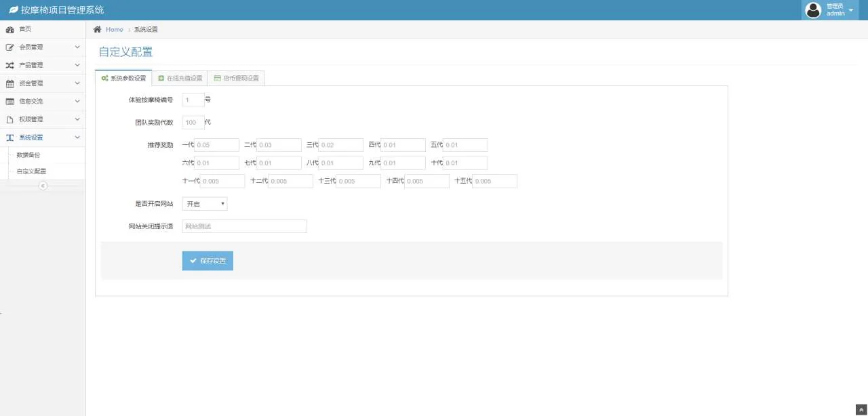Open the 是否开启网站 dropdown
Screen dimensions: 868x416
205,204
